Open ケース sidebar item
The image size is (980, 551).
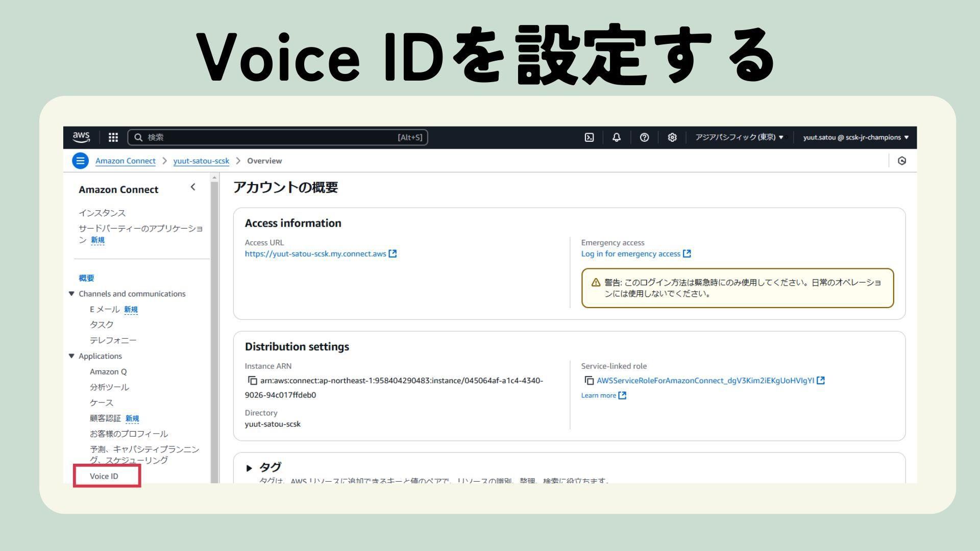pos(102,403)
